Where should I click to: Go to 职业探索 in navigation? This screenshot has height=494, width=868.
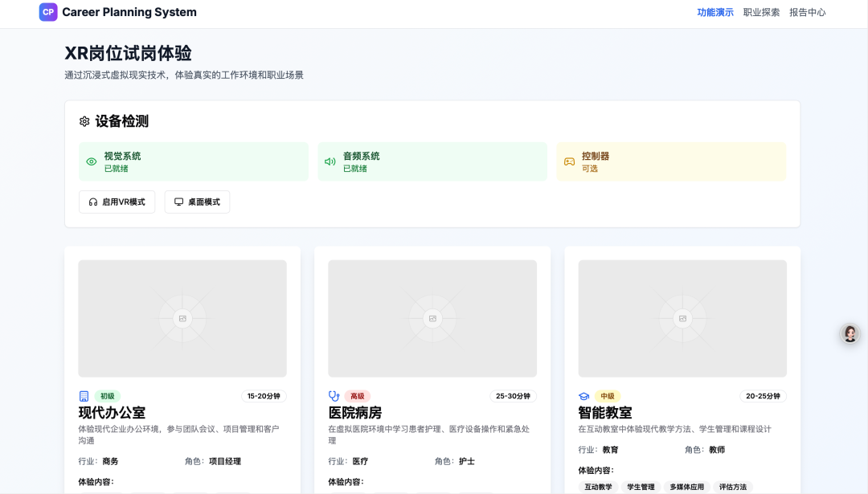pos(761,12)
